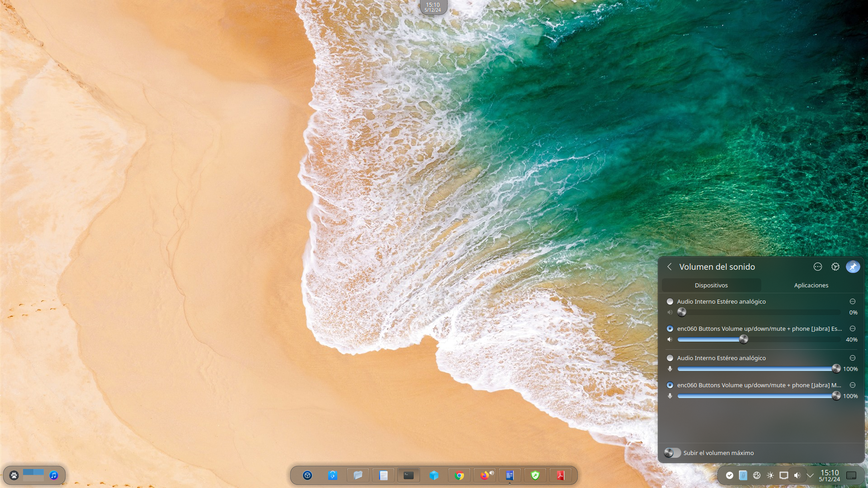This screenshot has height=488, width=868.
Task: Click the Audio Interno output volume slider track
Action: 759,312
